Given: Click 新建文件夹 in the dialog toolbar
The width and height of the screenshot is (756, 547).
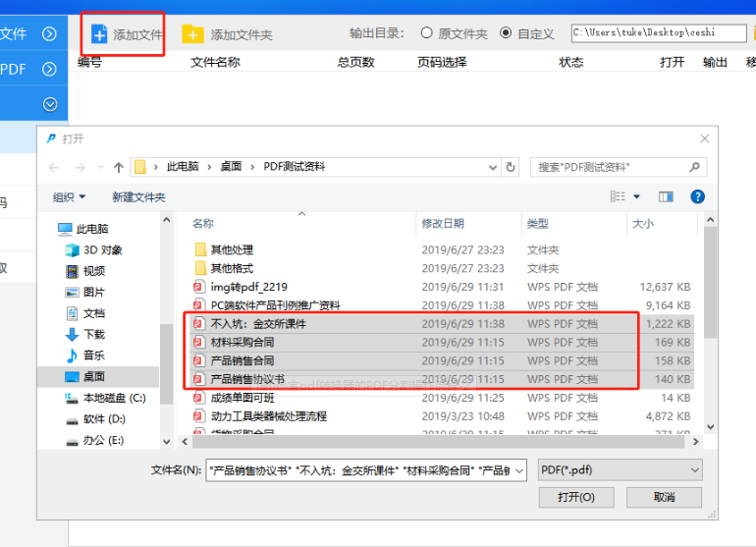Looking at the screenshot, I should tap(138, 197).
